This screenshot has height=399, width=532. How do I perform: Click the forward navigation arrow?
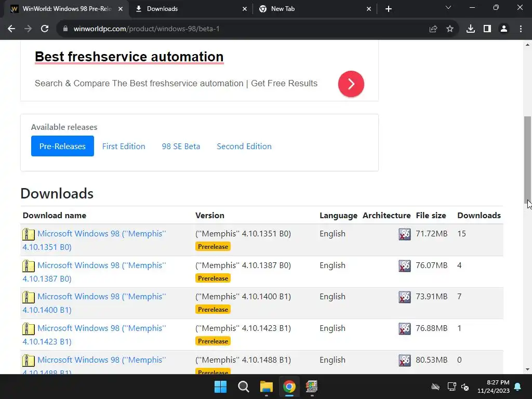28,29
